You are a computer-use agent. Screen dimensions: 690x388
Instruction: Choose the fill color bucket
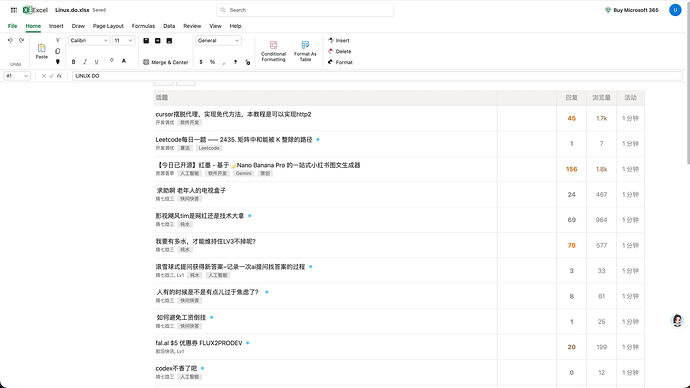(x=112, y=61)
